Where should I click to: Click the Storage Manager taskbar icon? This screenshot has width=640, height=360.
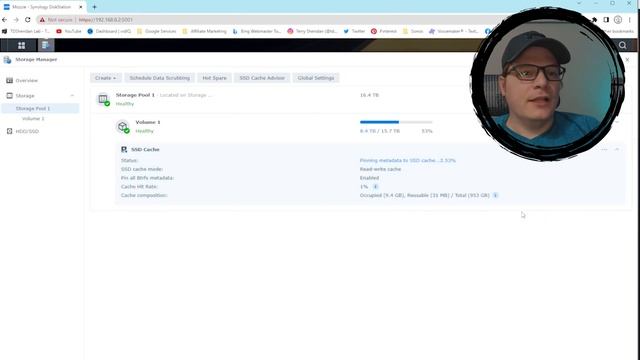(x=45, y=45)
